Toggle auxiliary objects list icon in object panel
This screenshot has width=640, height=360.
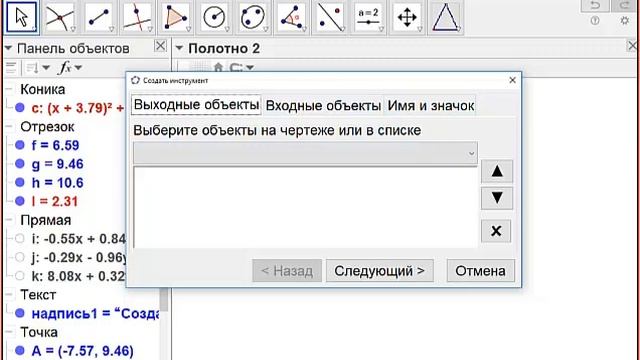click(x=11, y=67)
